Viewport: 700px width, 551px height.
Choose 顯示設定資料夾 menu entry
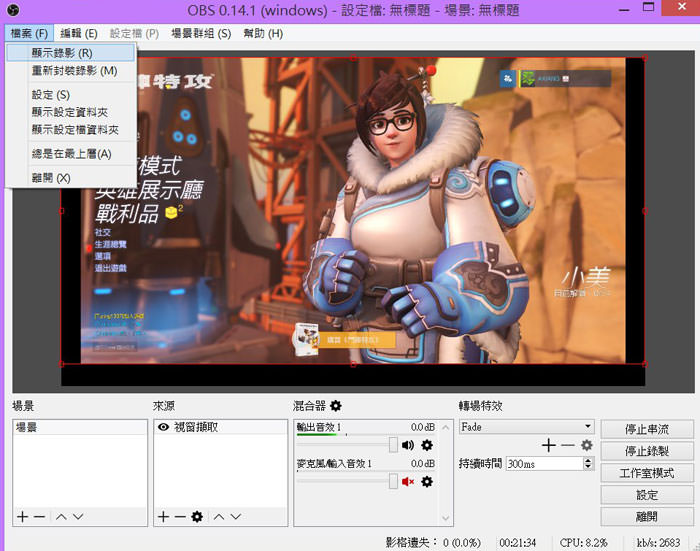coord(71,112)
